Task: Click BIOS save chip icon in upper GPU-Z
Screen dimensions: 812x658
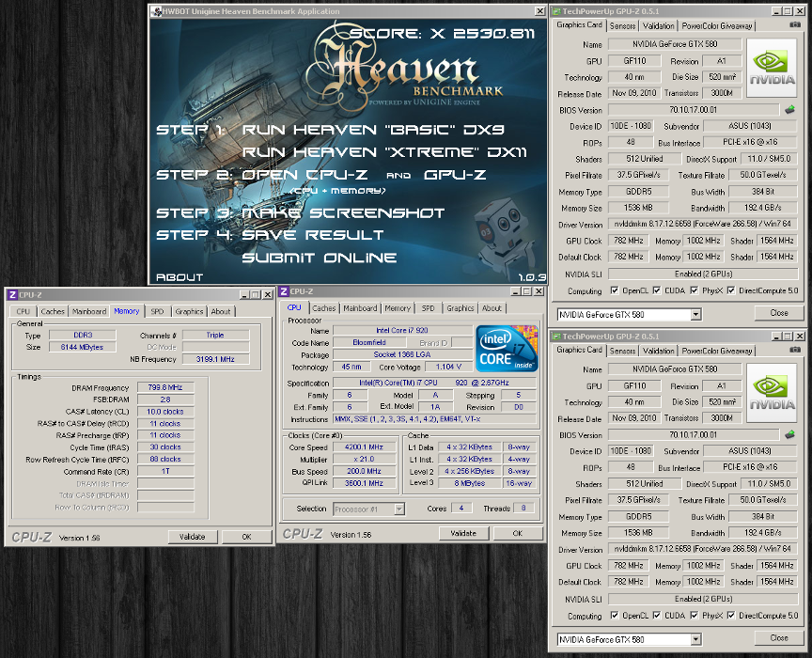Action: (x=789, y=110)
